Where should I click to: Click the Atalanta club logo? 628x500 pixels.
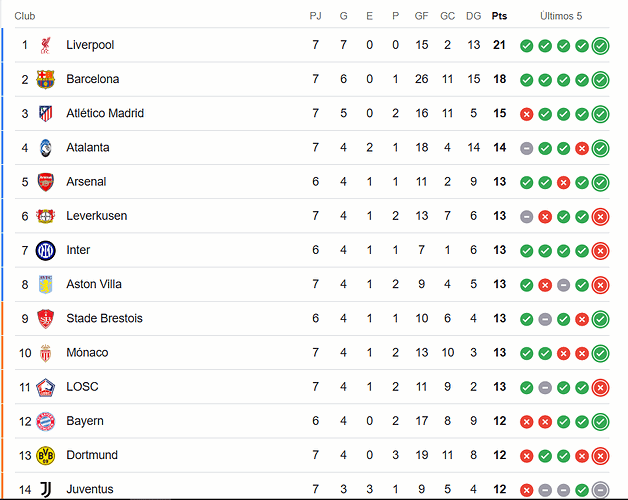click(x=46, y=148)
